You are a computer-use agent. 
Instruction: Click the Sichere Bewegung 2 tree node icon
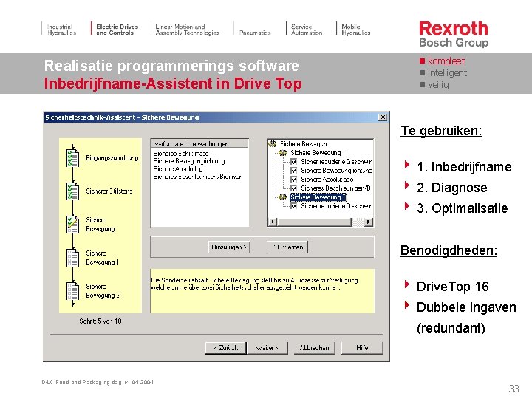[x=282, y=197]
